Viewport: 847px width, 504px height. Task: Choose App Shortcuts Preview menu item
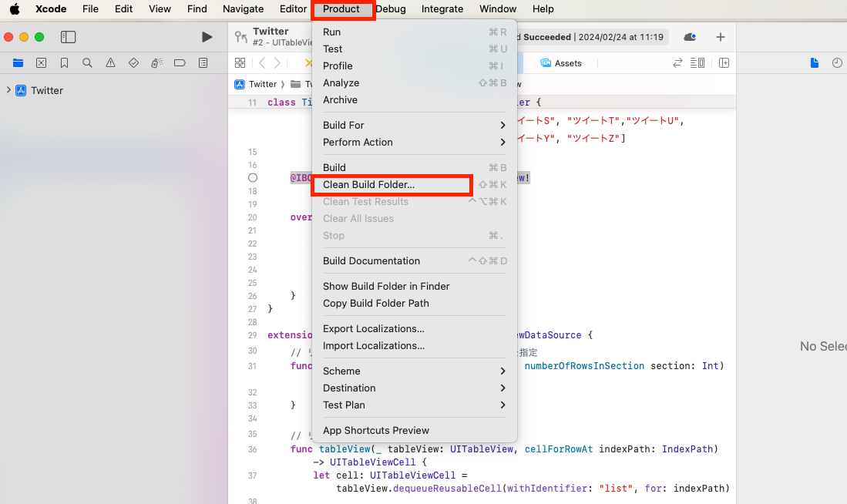[x=415, y=430]
